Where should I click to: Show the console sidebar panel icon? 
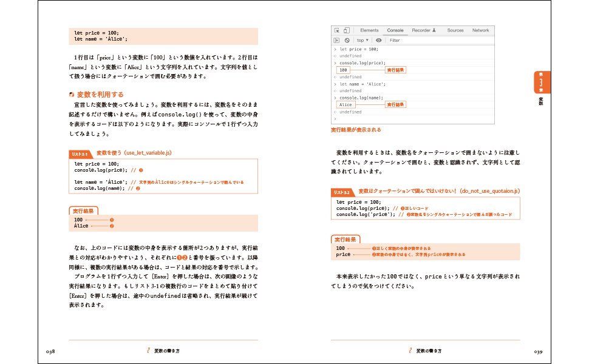tap(336, 40)
